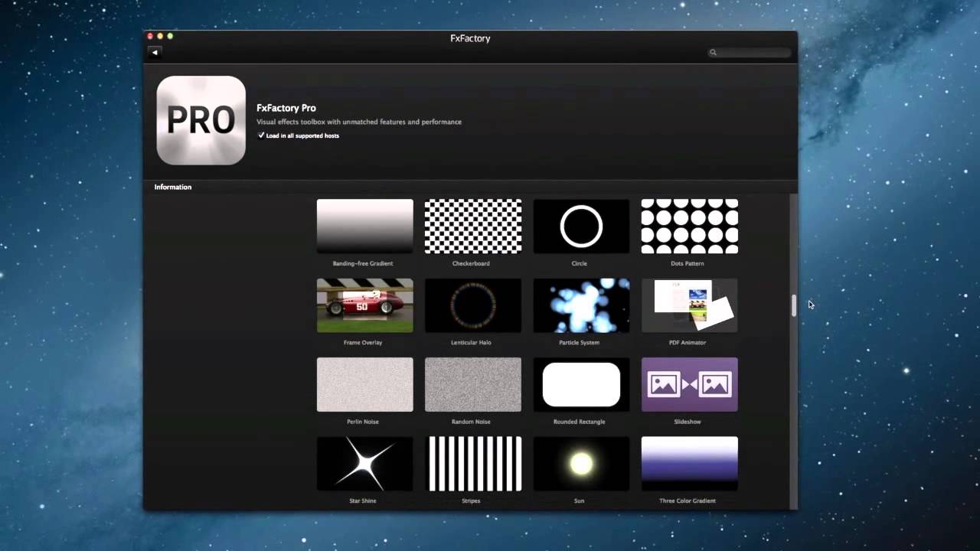980x551 pixels.
Task: Click the Particle System label text
Action: point(580,343)
